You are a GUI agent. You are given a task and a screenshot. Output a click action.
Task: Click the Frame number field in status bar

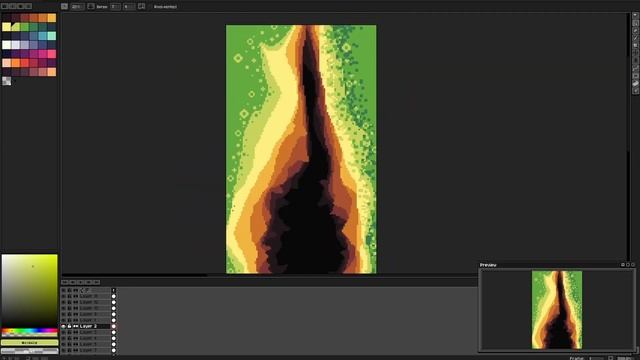pos(596,358)
